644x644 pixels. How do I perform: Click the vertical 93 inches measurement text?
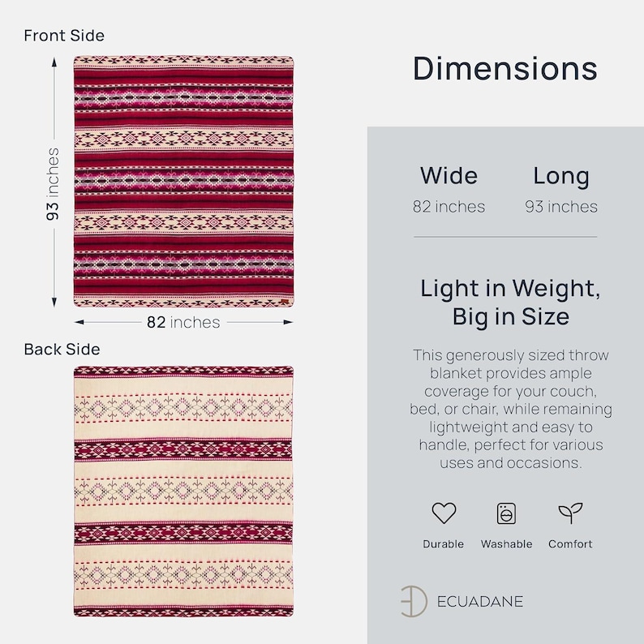pyautogui.click(x=52, y=184)
